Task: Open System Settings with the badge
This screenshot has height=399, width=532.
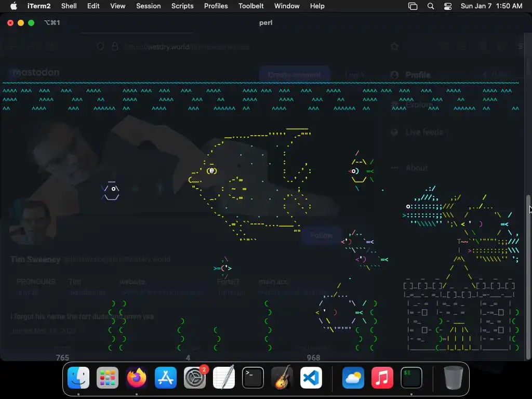Action: pos(195,378)
